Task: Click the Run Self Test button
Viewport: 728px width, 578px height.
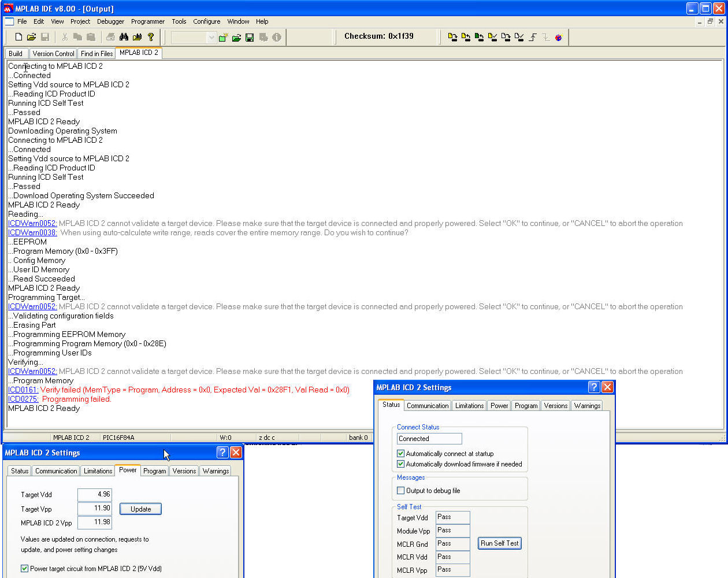Action: click(x=500, y=543)
